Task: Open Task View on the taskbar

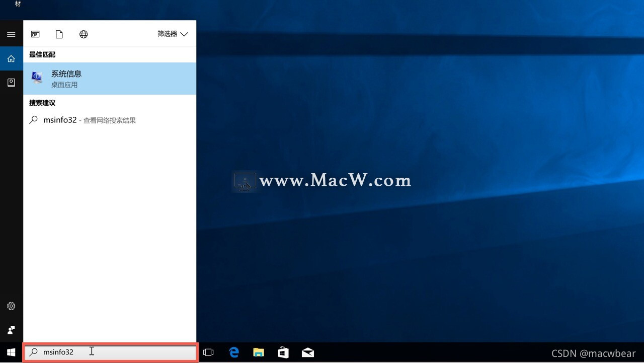Action: (x=208, y=352)
